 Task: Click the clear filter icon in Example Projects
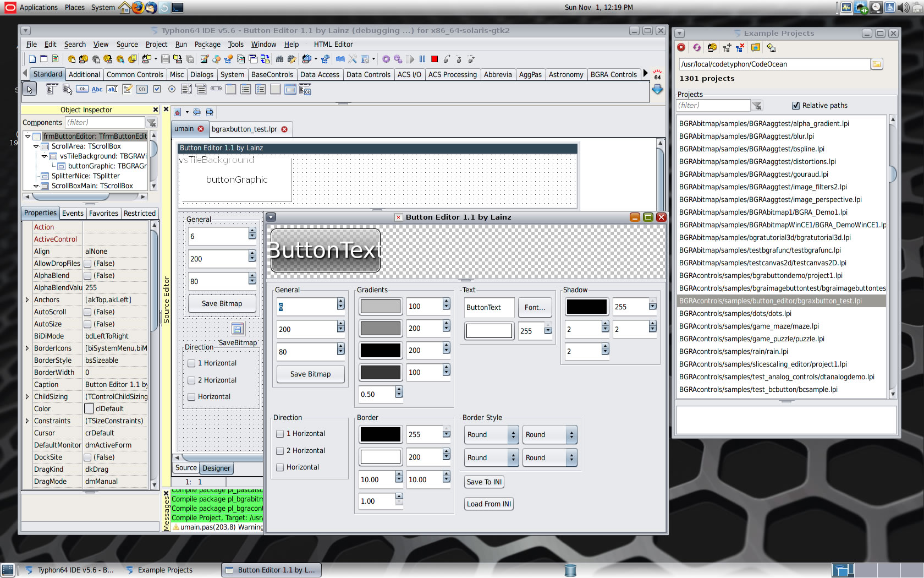click(757, 106)
